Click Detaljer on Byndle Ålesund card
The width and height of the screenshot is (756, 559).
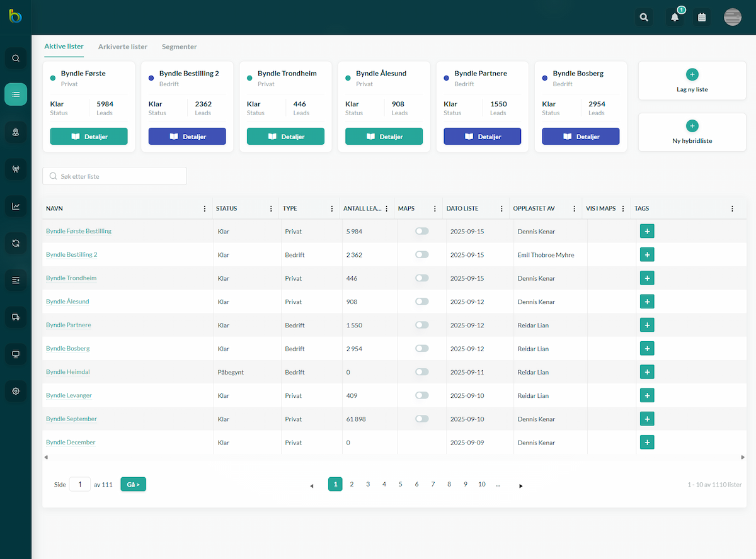tap(384, 137)
